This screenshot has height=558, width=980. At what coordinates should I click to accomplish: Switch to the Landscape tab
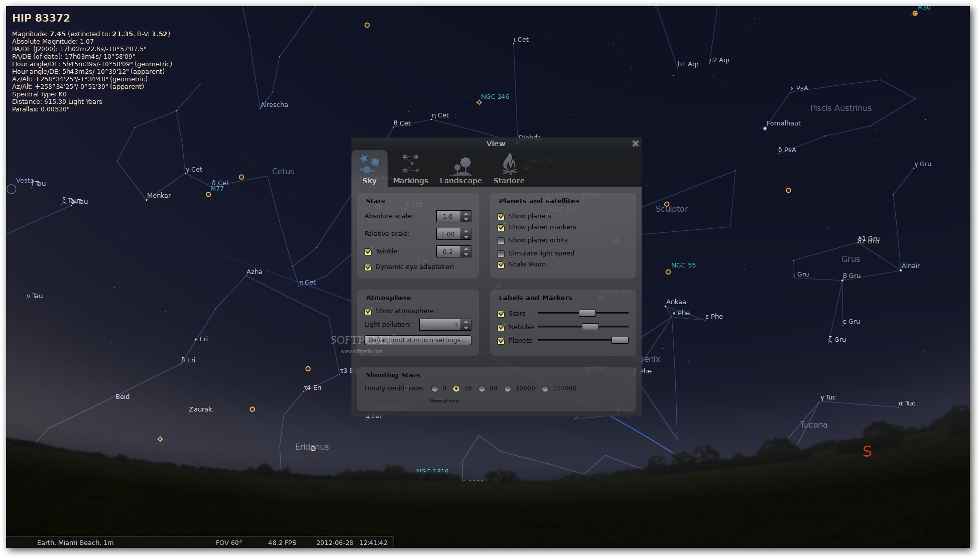coord(460,169)
